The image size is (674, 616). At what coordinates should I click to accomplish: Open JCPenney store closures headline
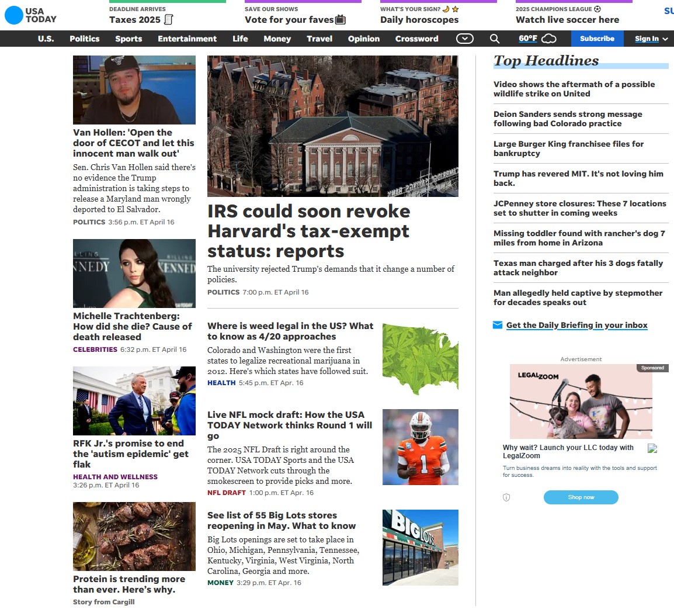[580, 208]
